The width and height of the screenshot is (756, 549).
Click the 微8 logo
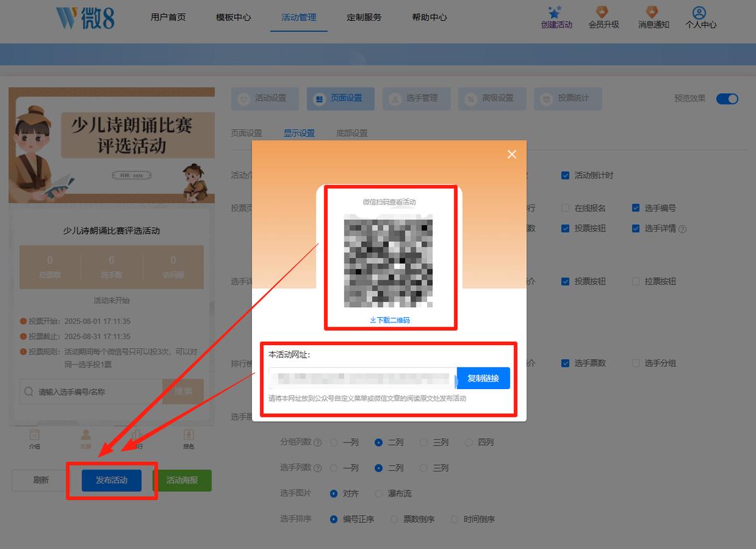point(85,18)
